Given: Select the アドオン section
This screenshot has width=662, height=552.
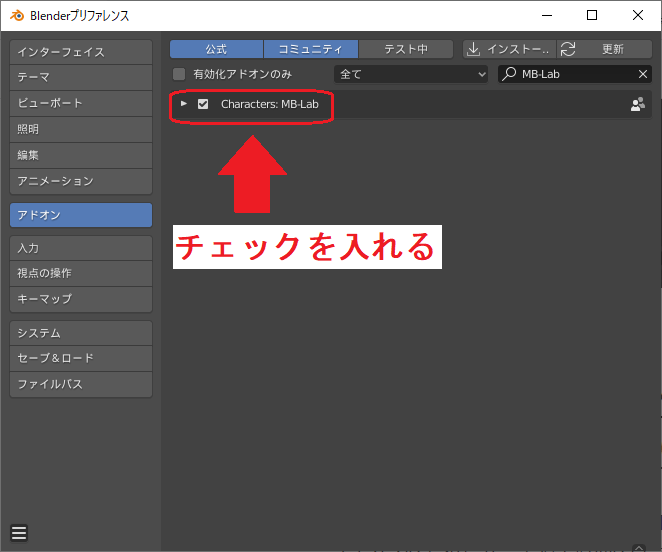Looking at the screenshot, I should [x=81, y=215].
